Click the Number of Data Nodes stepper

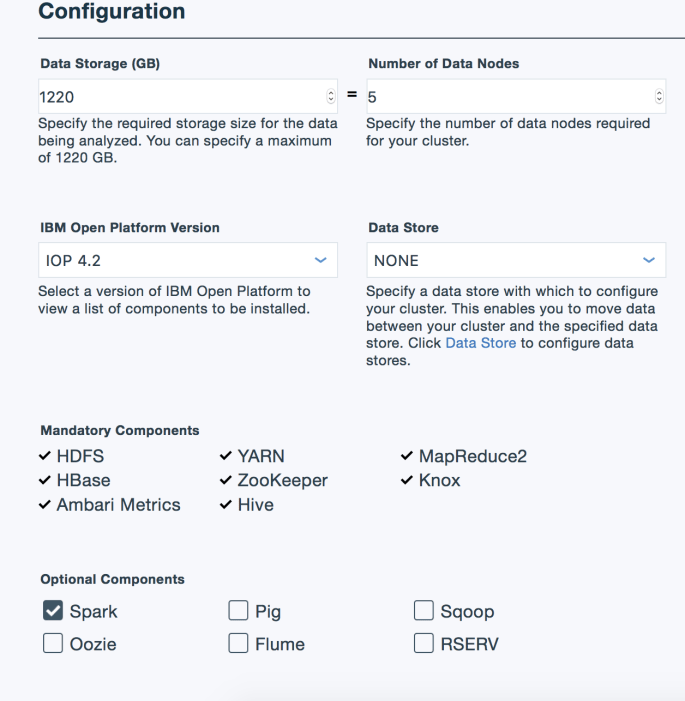click(x=659, y=97)
